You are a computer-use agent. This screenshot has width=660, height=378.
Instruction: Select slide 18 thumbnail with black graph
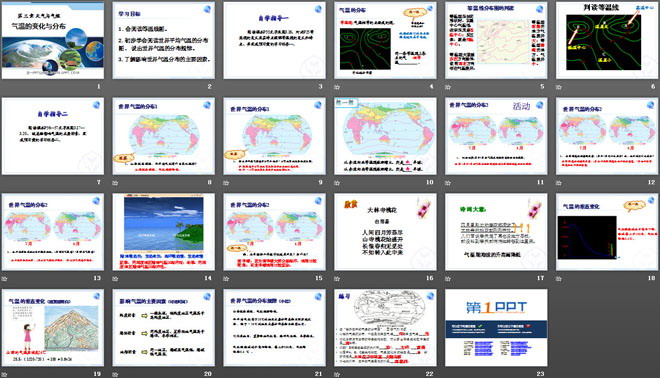pyautogui.click(x=607, y=232)
